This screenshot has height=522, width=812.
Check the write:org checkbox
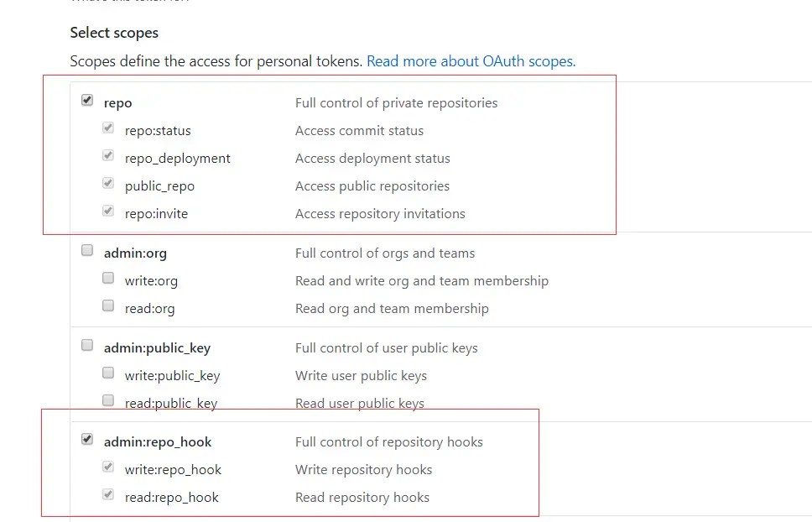pos(108,279)
